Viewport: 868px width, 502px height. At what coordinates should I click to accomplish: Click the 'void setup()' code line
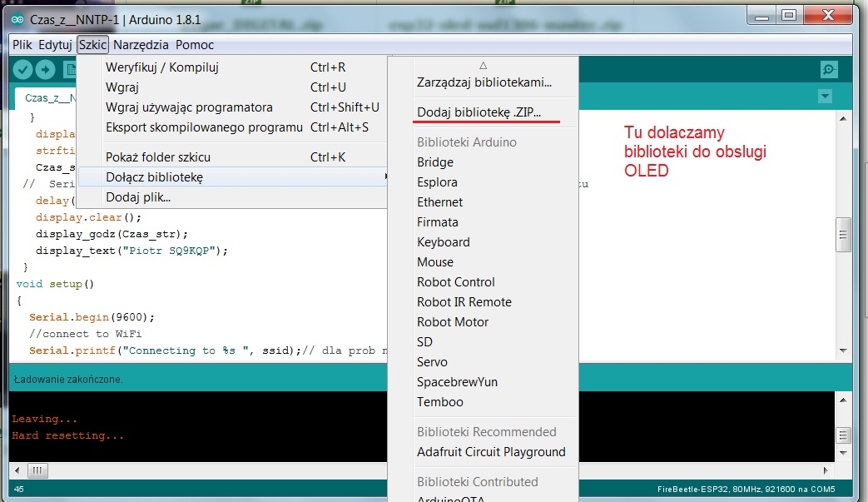[56, 284]
